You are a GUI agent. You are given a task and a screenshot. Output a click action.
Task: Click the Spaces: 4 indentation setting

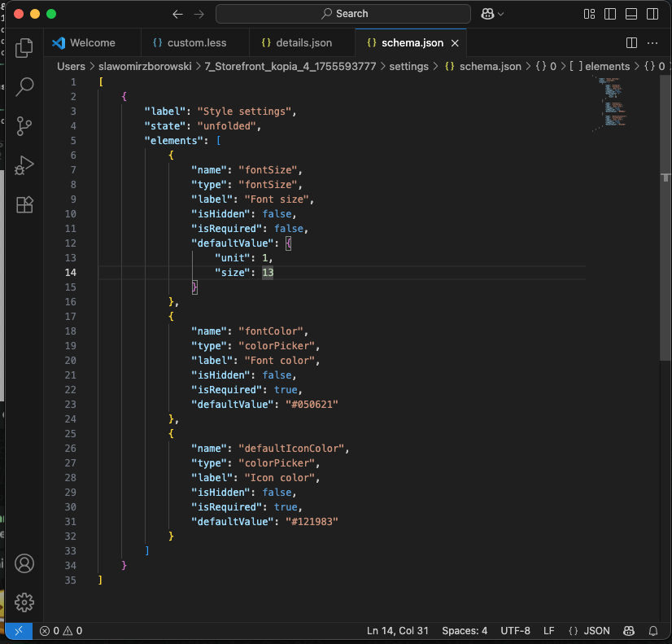(x=465, y=631)
